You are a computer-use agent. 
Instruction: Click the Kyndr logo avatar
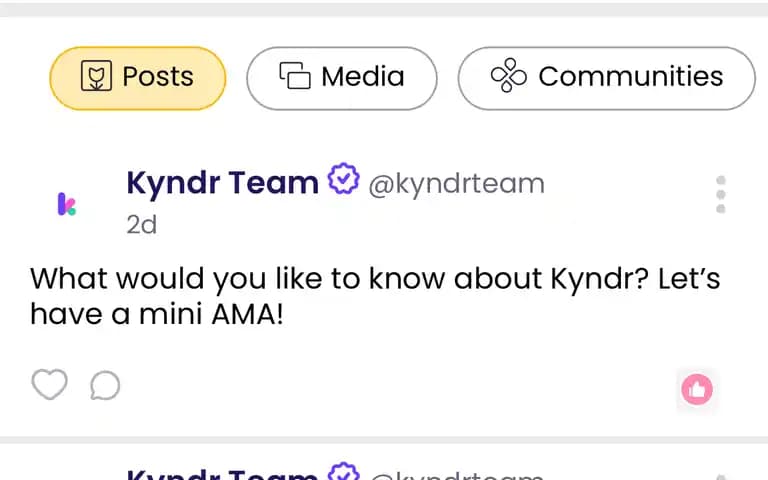67,204
